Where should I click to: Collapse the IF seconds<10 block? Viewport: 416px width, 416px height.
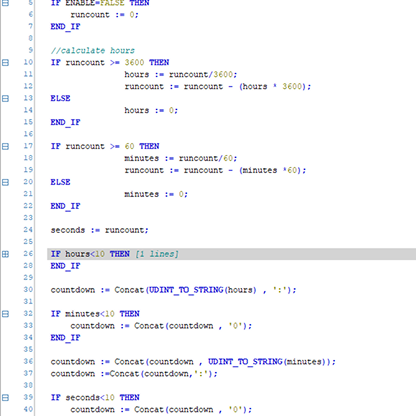[x=5, y=398]
